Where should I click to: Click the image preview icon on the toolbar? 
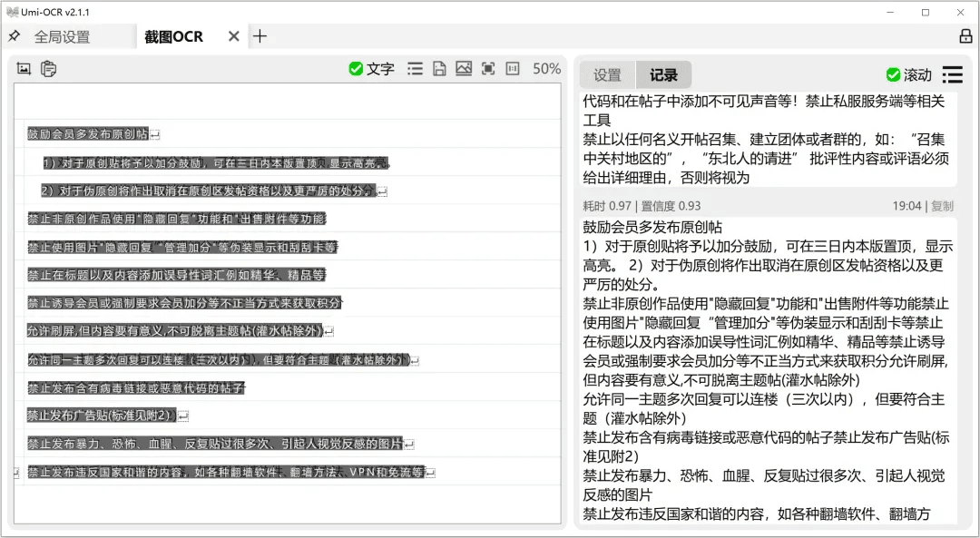464,68
